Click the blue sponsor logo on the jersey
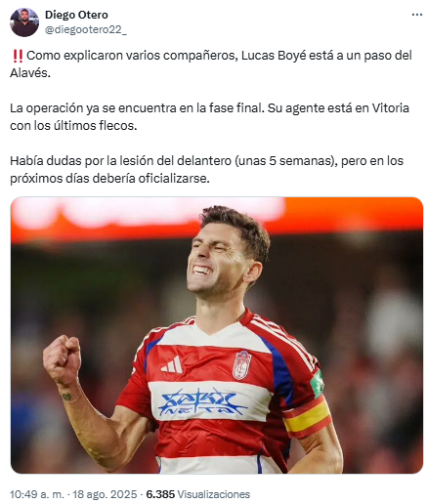 coord(202,401)
